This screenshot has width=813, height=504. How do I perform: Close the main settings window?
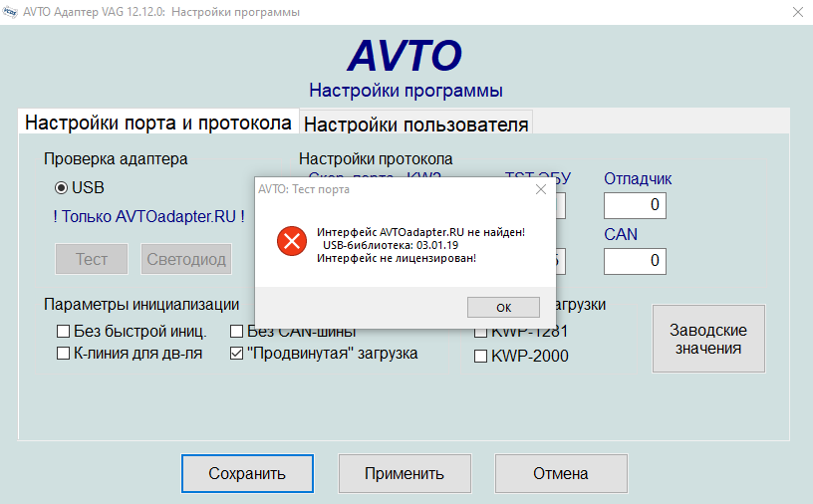[x=796, y=12]
